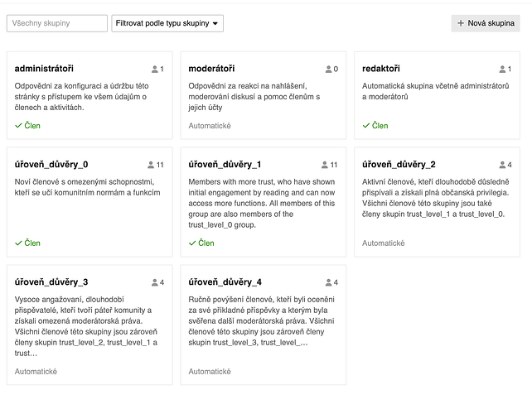Open the administrátoři group description text
The height and width of the screenshot is (414, 532).
pyautogui.click(x=82, y=97)
